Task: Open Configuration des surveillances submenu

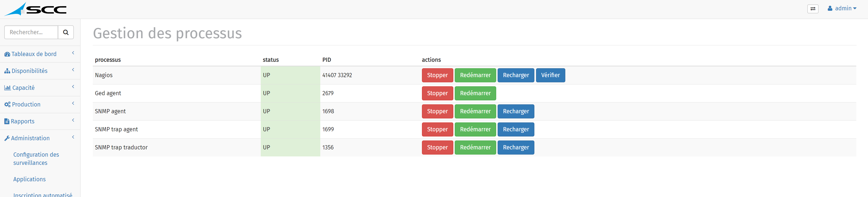Action: (36, 159)
